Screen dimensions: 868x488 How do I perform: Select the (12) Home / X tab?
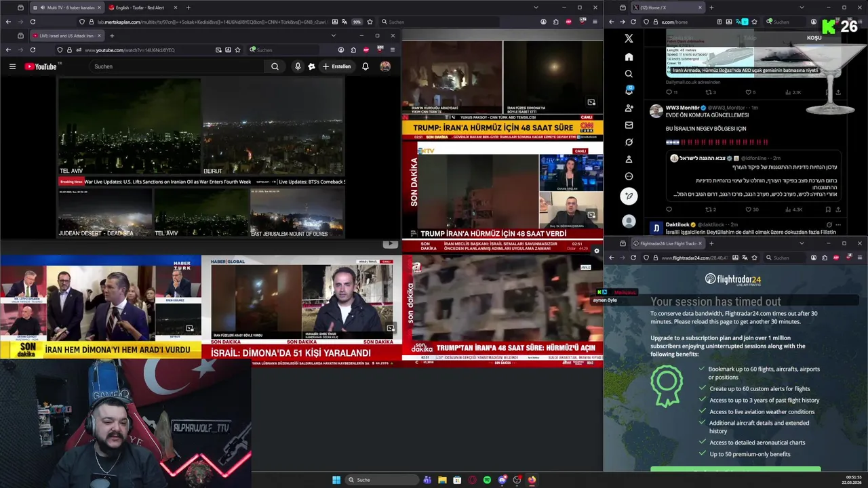(667, 7)
